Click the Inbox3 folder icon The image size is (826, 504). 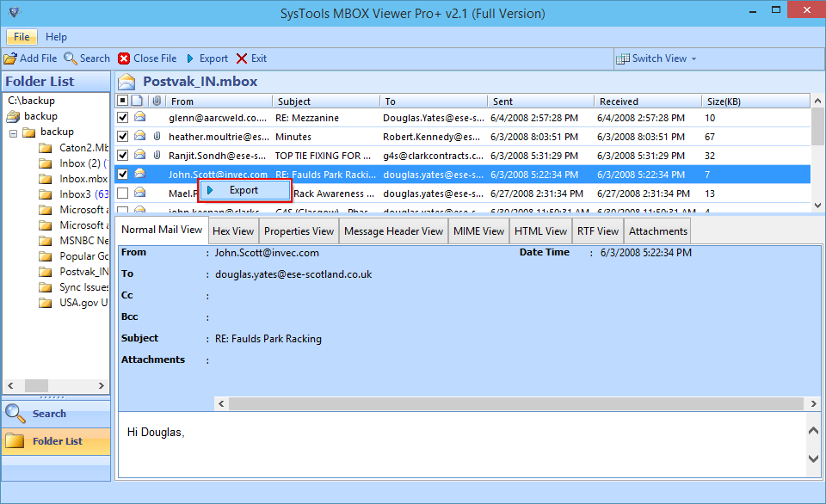[46, 194]
